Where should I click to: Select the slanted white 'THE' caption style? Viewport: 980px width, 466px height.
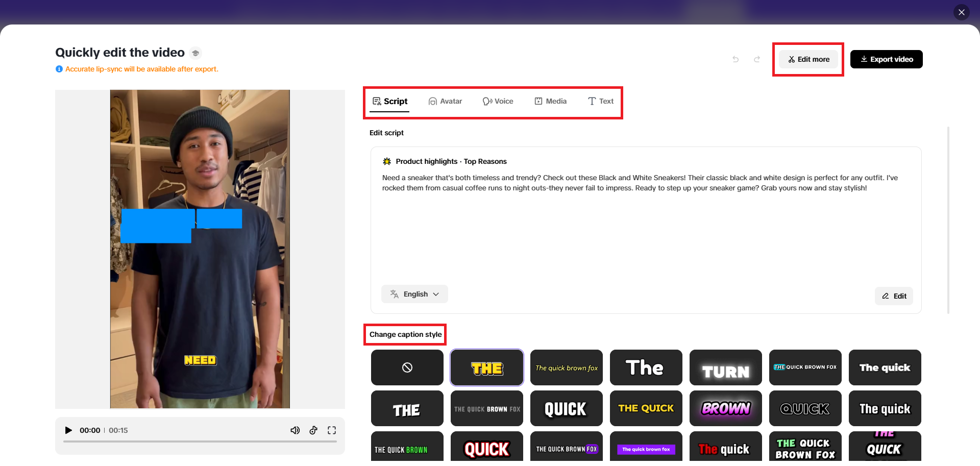[x=407, y=408]
